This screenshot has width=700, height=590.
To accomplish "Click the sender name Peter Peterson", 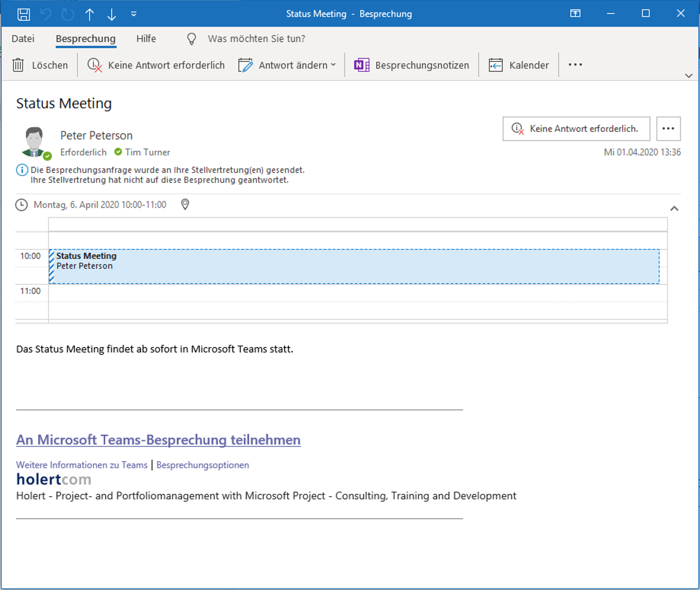I will [96, 136].
